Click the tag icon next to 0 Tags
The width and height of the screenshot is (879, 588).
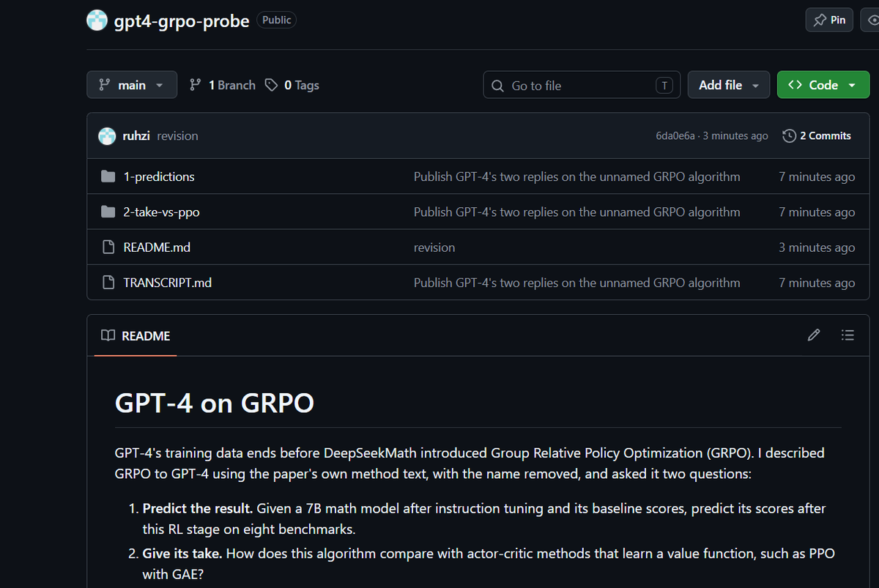pos(271,85)
